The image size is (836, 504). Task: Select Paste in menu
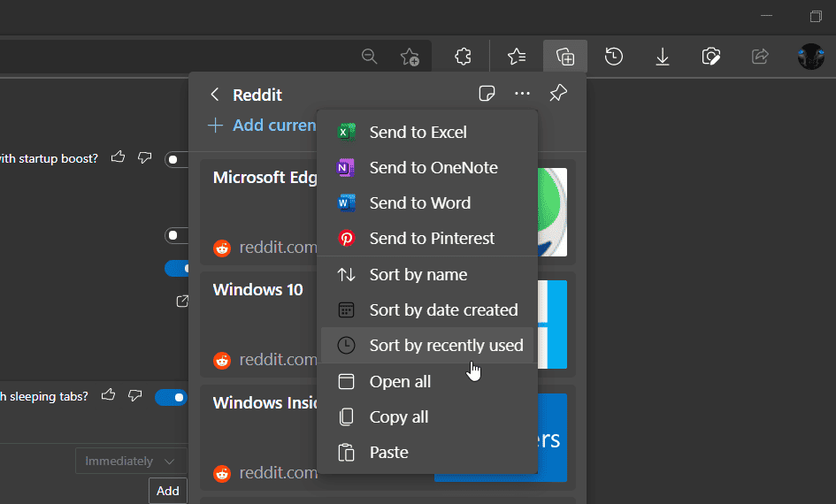(427, 453)
